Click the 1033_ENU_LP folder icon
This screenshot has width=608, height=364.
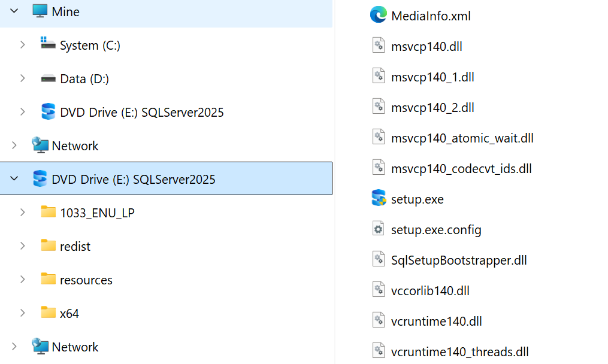(x=48, y=212)
